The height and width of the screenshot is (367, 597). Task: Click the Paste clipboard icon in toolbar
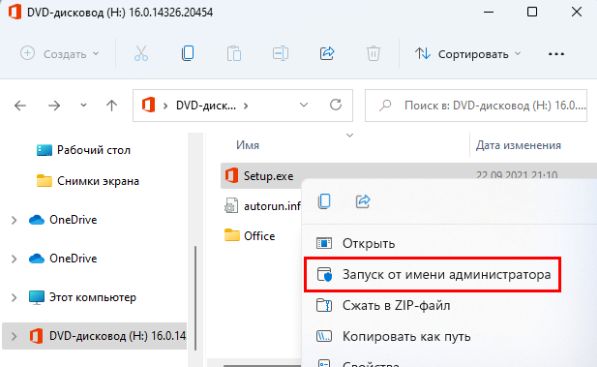234,54
